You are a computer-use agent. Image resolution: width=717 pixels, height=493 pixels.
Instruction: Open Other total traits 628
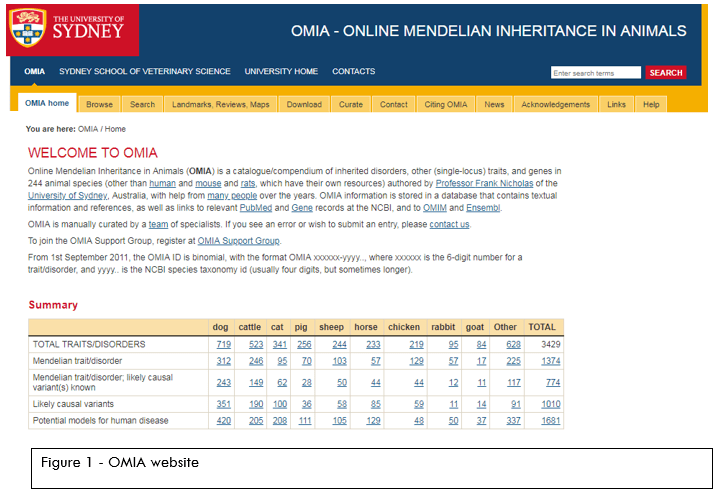pos(514,344)
